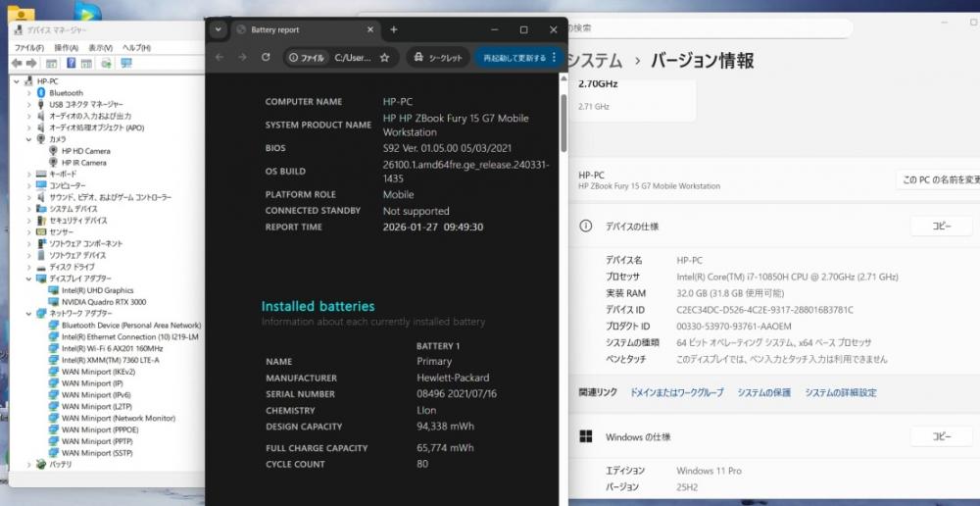This screenshot has height=506, width=980.
Task: Click the HP IR Camera webcam icon
Action: click(54, 163)
